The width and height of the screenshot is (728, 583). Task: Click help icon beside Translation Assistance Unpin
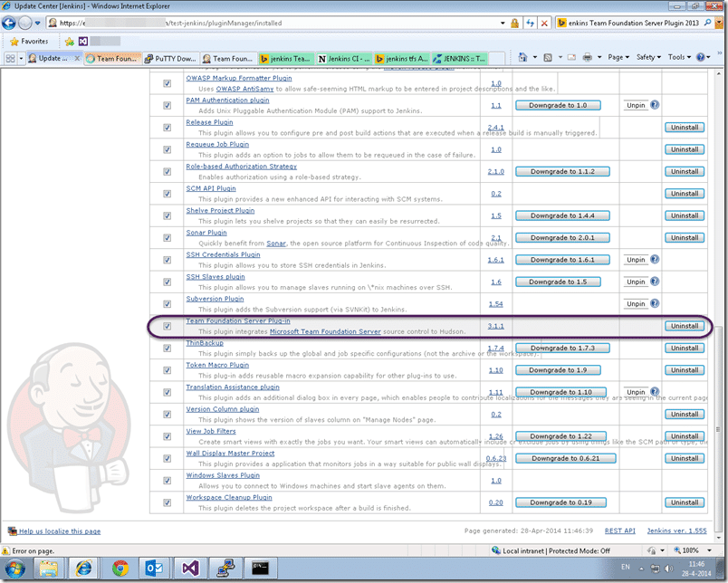coord(655,391)
